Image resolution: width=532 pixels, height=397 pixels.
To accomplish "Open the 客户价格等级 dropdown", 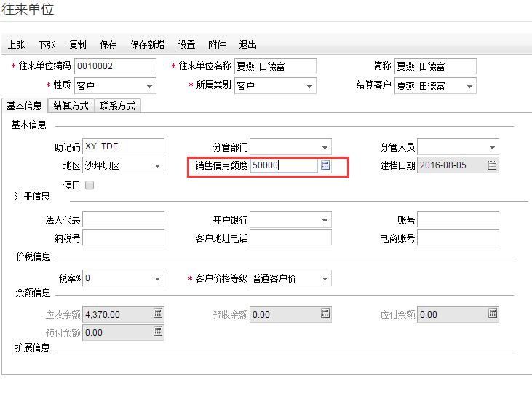I will [x=325, y=278].
